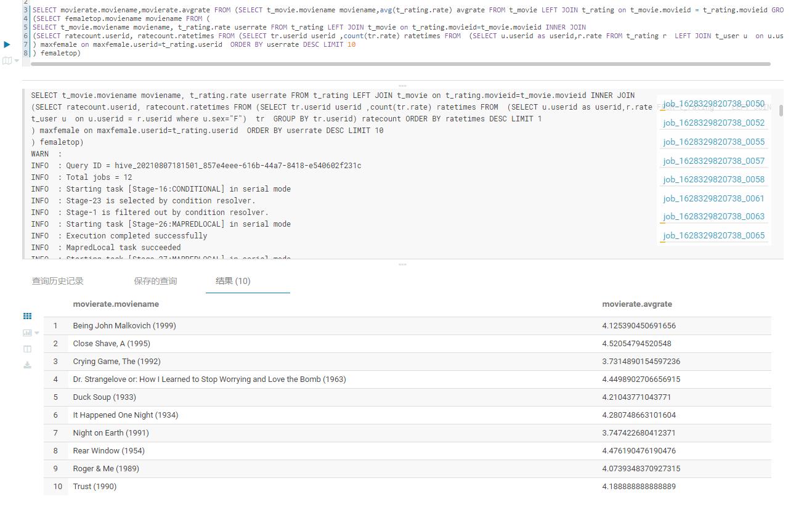This screenshot has height=507, width=812.
Task: Open the 保存的查询 tab
Action: coord(155,281)
